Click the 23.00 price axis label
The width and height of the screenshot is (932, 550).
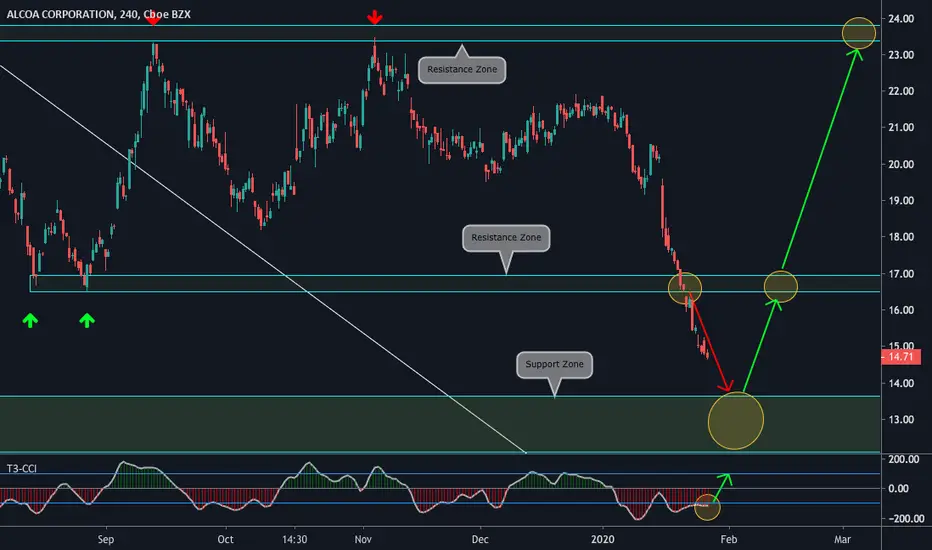click(900, 55)
